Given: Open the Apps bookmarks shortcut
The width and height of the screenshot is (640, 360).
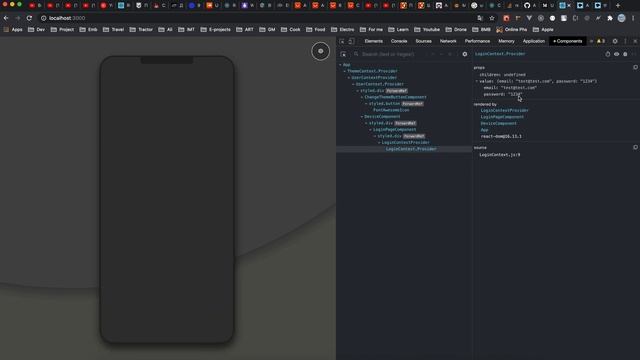Looking at the screenshot, I should 13,29.
